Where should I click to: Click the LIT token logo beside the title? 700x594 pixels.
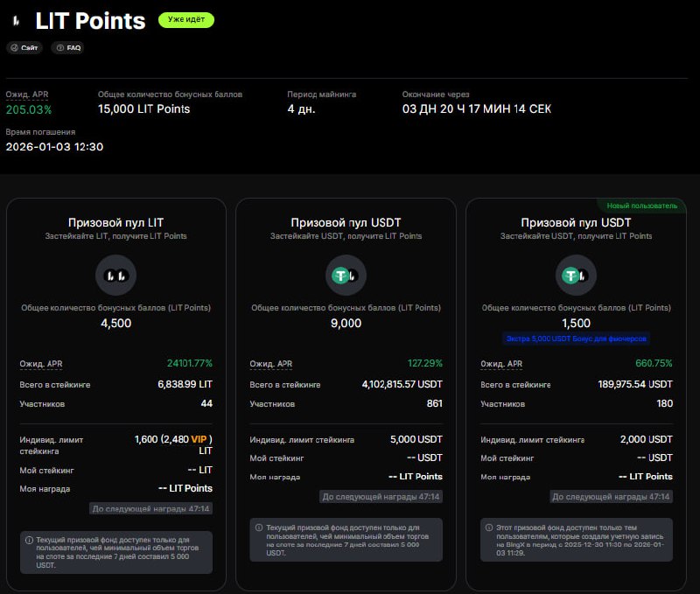(x=17, y=20)
